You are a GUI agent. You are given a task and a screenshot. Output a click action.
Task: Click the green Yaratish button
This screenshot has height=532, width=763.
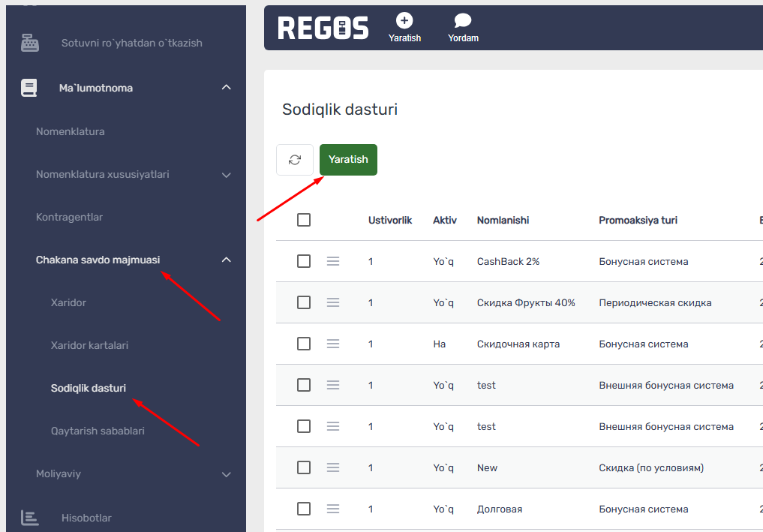348,159
